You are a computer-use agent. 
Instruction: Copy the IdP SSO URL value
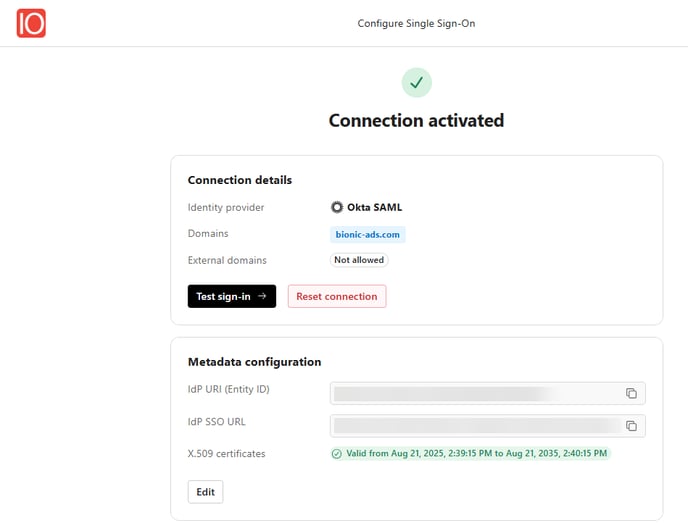click(x=631, y=426)
